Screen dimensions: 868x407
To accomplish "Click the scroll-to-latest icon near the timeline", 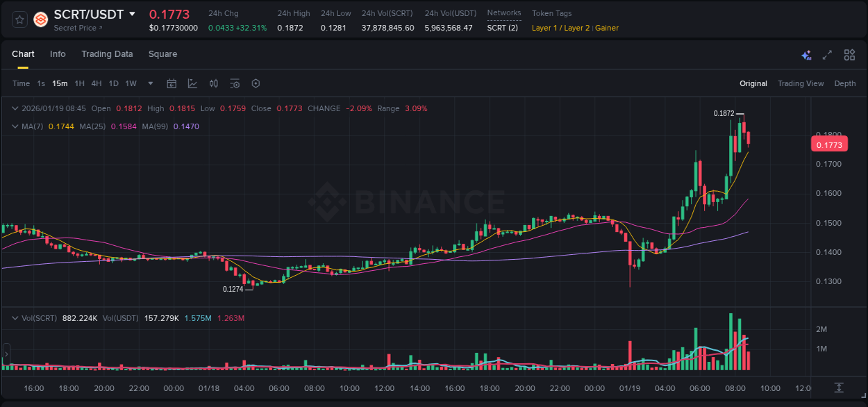I will 838,389.
